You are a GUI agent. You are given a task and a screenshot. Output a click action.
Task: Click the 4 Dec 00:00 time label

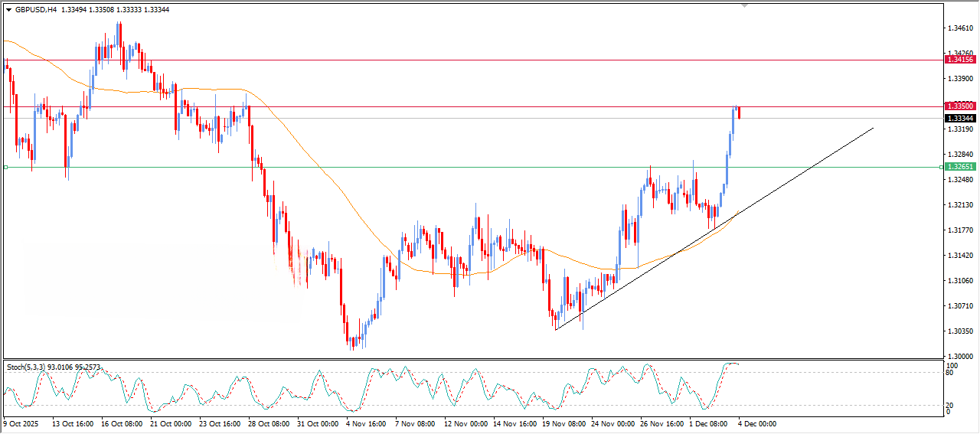[758, 423]
